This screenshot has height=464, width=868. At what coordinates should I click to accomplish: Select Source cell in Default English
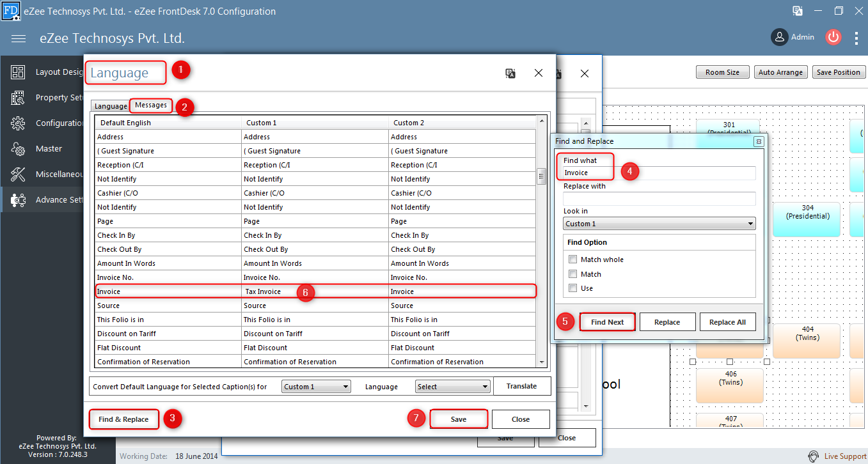point(168,305)
